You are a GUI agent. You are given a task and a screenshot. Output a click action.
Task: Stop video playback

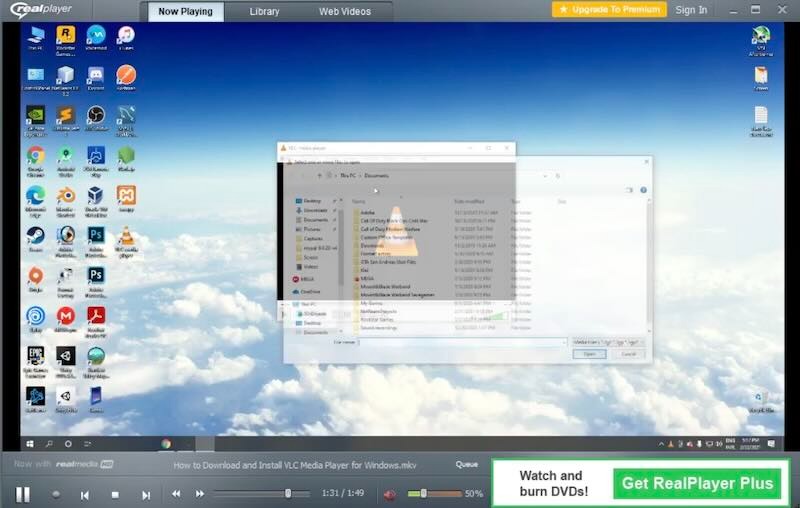tap(115, 495)
